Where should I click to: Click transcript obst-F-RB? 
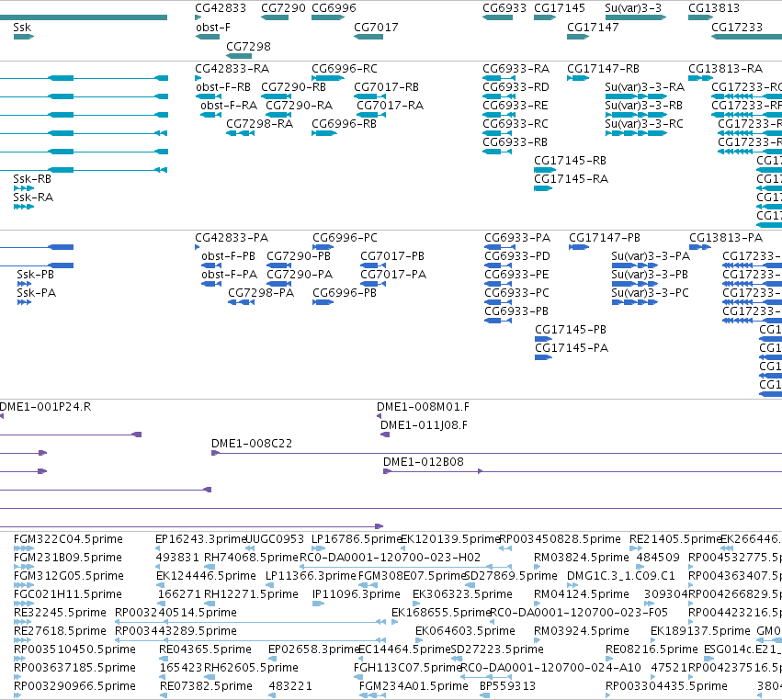pyautogui.click(x=209, y=96)
